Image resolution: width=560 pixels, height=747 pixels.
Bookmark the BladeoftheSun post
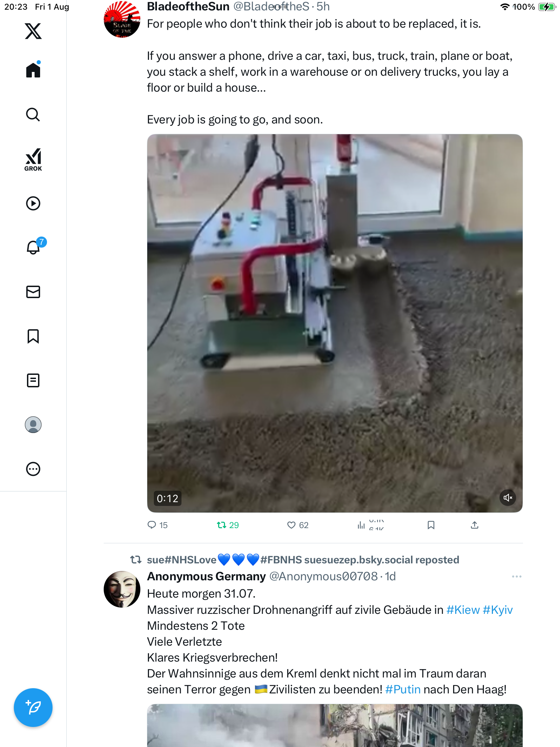point(431,525)
